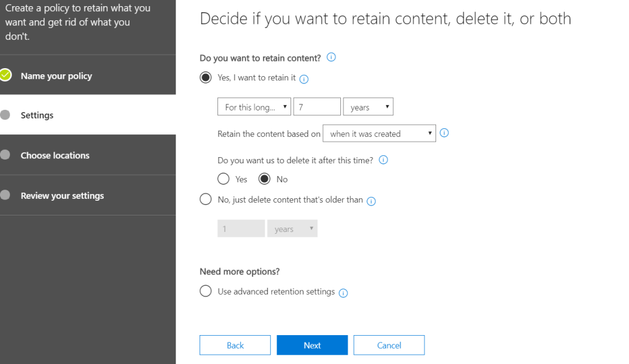Click info icon next to 'Yes, I want to retain it'
The width and height of the screenshot is (629, 364).
(x=303, y=79)
